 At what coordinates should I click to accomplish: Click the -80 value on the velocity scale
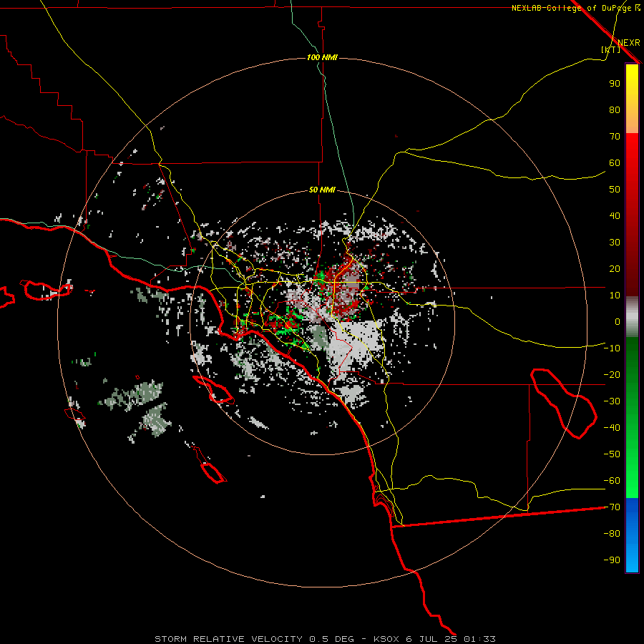(612, 534)
